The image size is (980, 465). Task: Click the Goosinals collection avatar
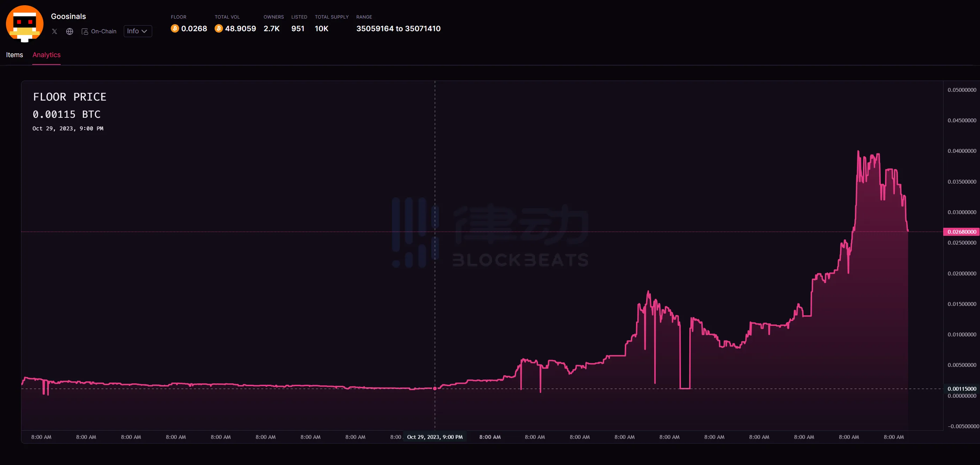25,23
